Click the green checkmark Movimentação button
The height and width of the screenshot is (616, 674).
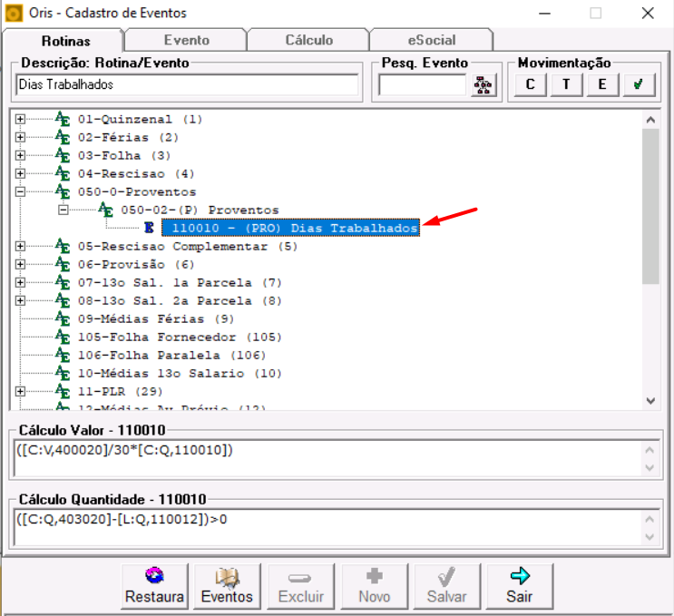click(639, 84)
